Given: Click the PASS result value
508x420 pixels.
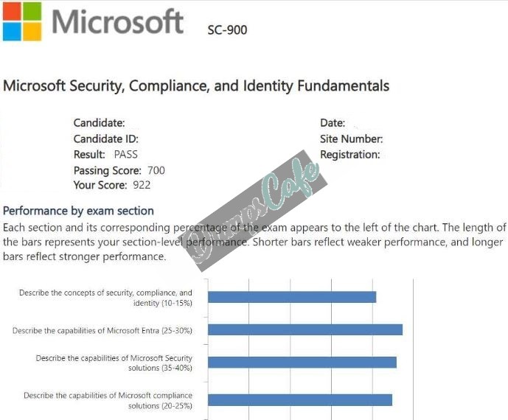Looking at the screenshot, I should click(125, 155).
